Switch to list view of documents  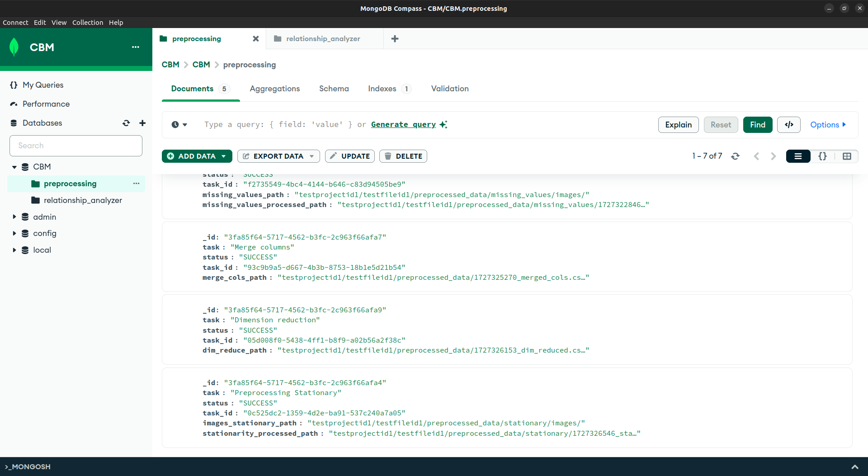click(798, 156)
